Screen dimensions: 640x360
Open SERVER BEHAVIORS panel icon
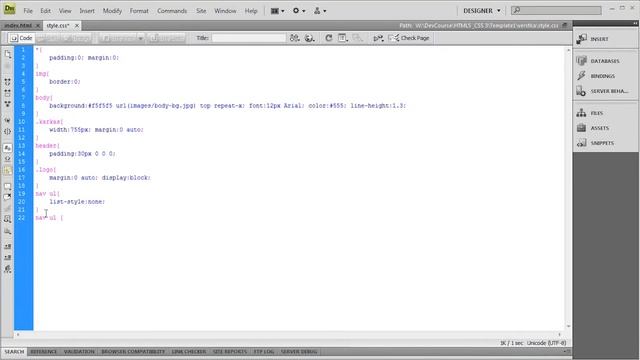(582, 91)
